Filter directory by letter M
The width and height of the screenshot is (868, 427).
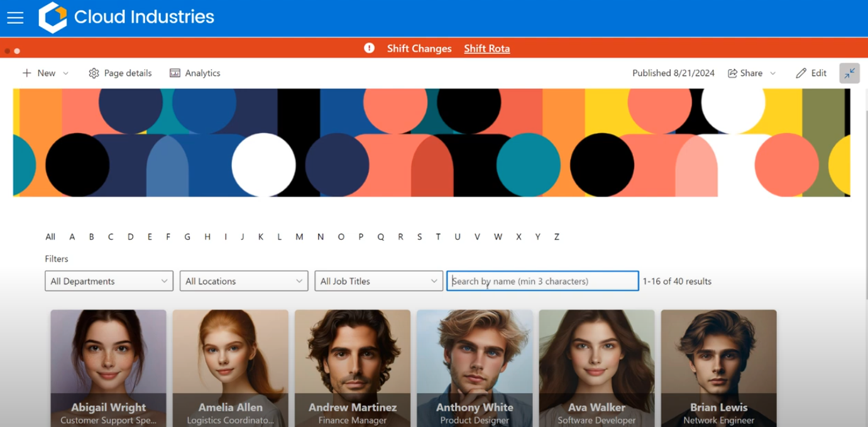299,237
